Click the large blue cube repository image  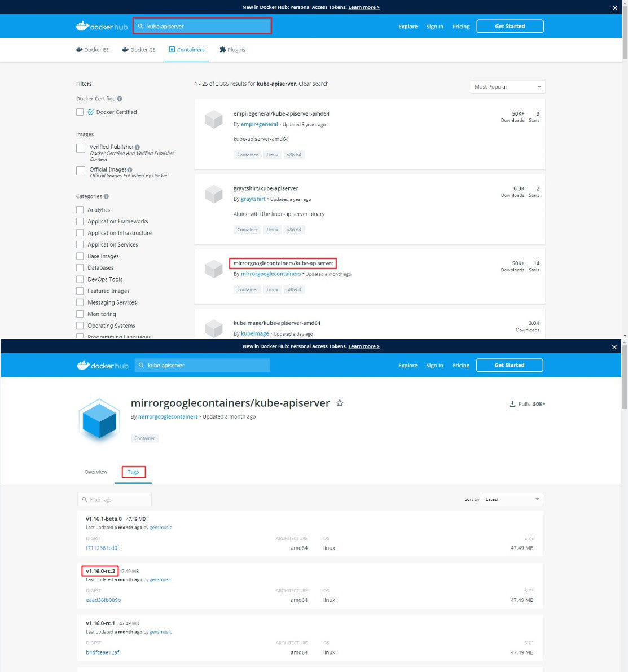coord(99,420)
